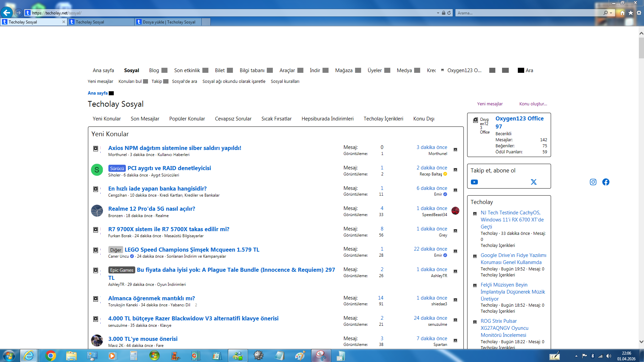The image size is (644, 362).
Task: Expand the Son etkinlik menu dropdown
Action: tap(205, 70)
